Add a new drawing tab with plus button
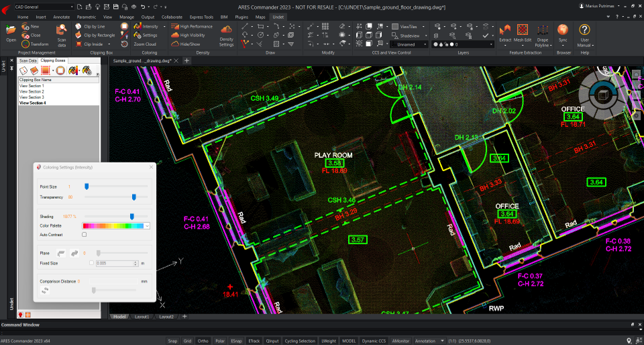 [x=186, y=60]
